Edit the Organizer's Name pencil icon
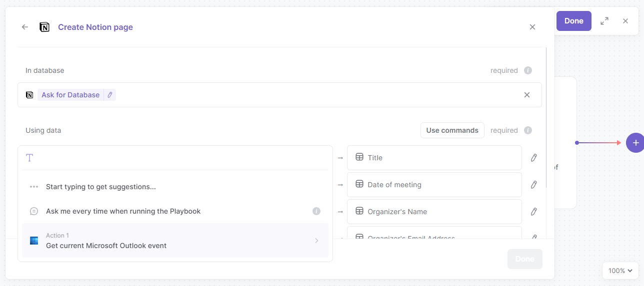Viewport: 644px width, 286px height. [x=533, y=212]
